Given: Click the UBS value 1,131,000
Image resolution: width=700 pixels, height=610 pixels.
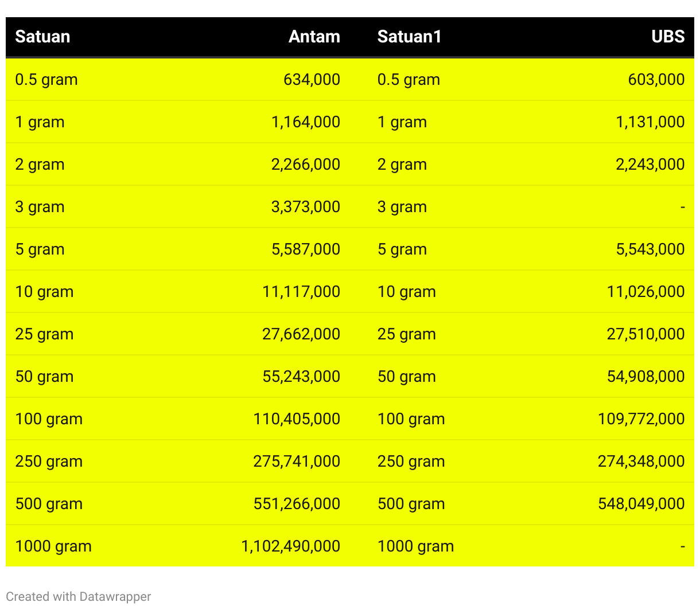Looking at the screenshot, I should click(x=651, y=122).
